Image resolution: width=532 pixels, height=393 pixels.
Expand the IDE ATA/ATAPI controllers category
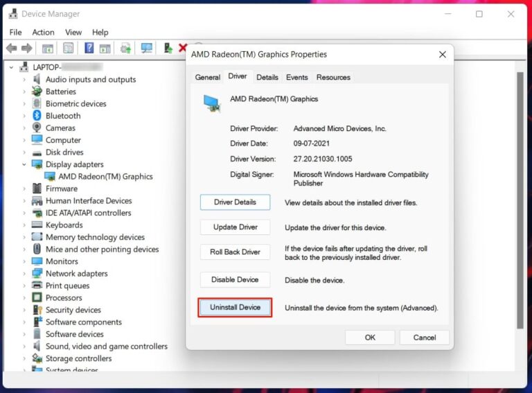[24, 213]
